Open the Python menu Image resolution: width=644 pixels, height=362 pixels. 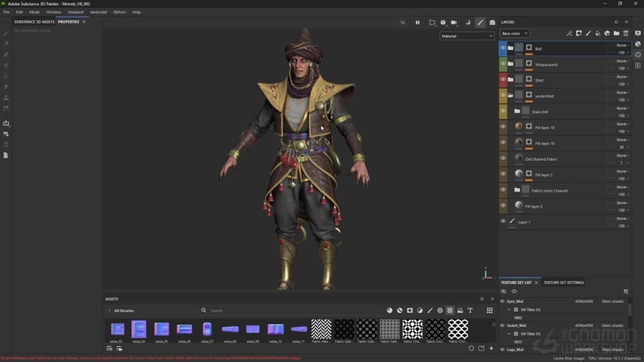(x=120, y=12)
